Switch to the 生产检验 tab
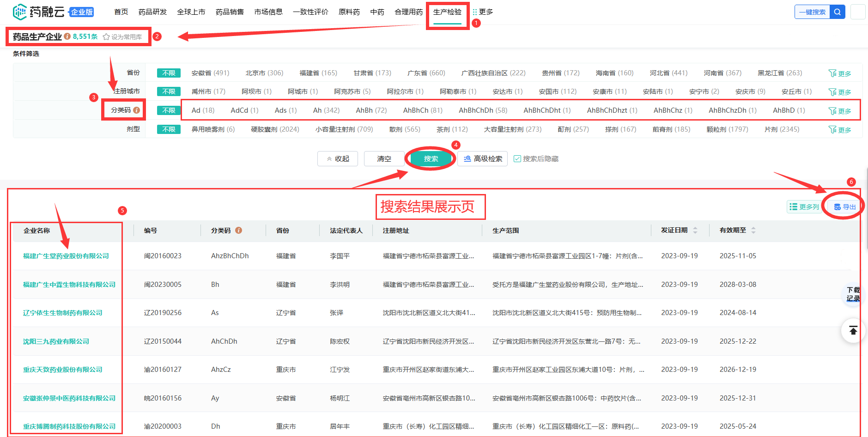 [447, 12]
